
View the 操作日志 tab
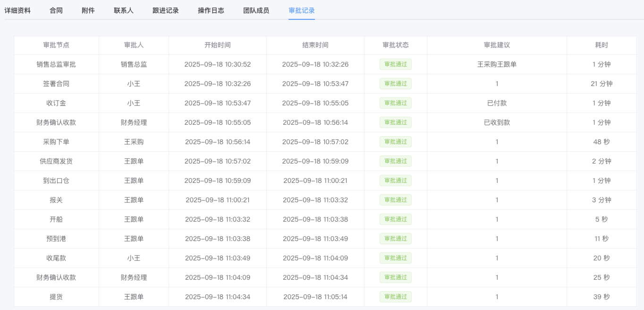[211, 10]
